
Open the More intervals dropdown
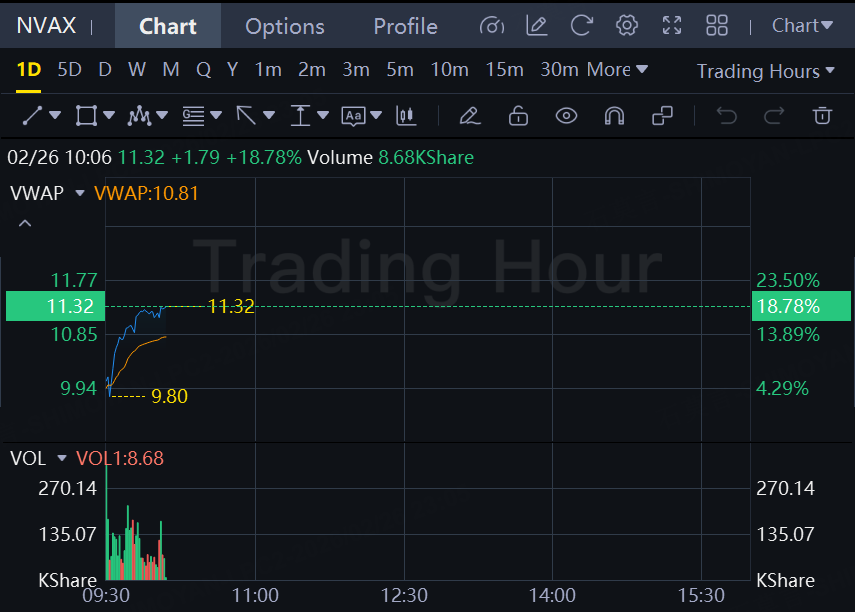coord(617,70)
